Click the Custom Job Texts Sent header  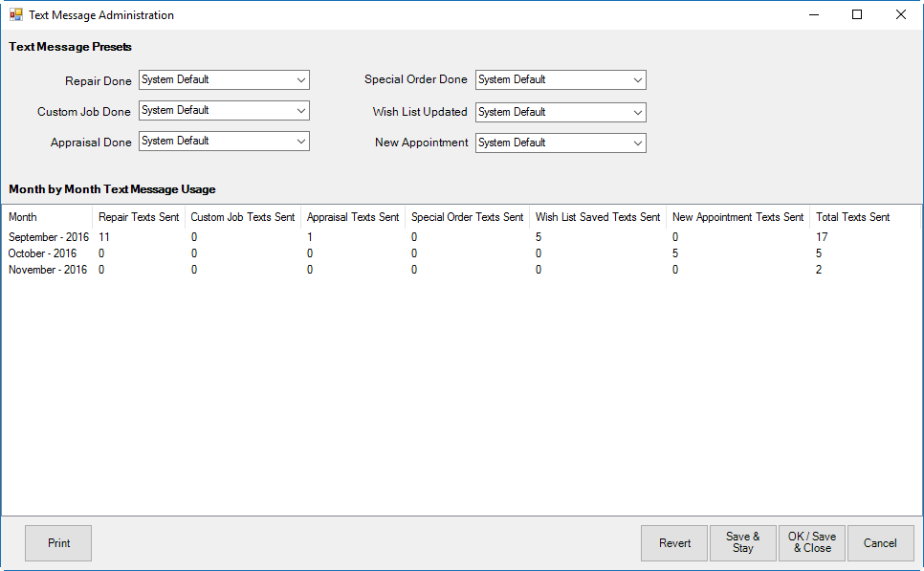point(243,217)
